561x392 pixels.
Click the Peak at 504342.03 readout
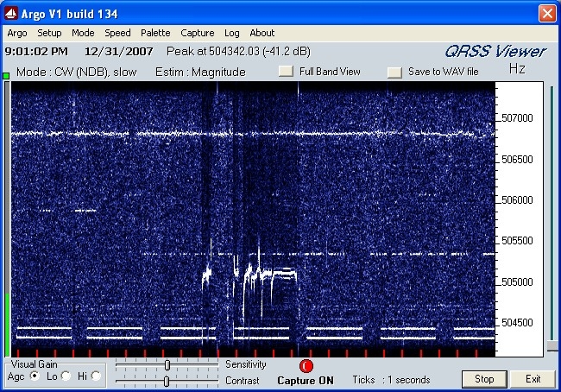click(x=238, y=52)
